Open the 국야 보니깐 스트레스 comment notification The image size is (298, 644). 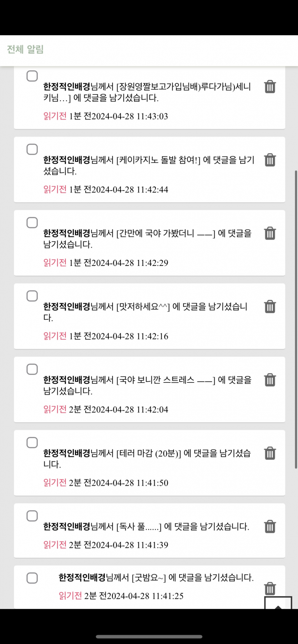pyautogui.click(x=147, y=385)
